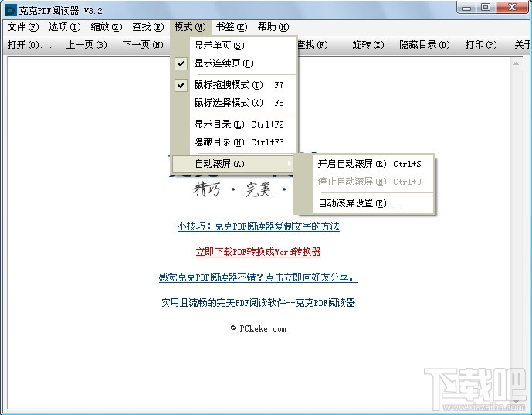Toggle the checked 鼠标拖拽模式(T) F7 option
The image size is (532, 415).
[x=234, y=85]
